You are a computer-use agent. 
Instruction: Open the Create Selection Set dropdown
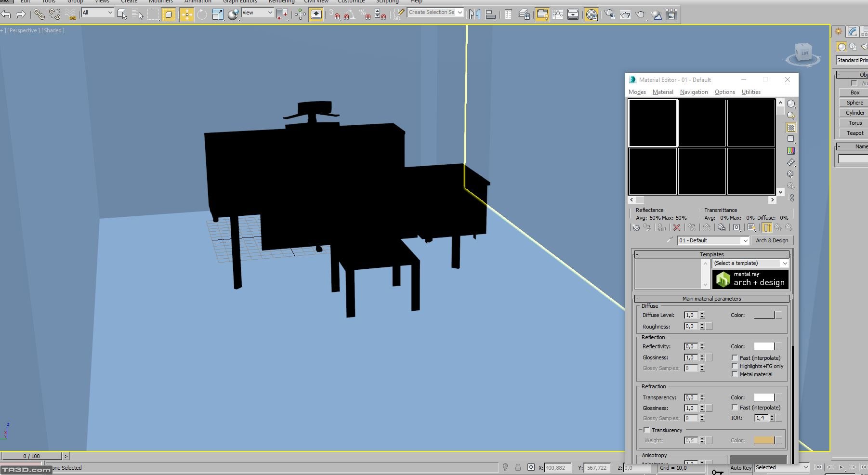point(435,13)
